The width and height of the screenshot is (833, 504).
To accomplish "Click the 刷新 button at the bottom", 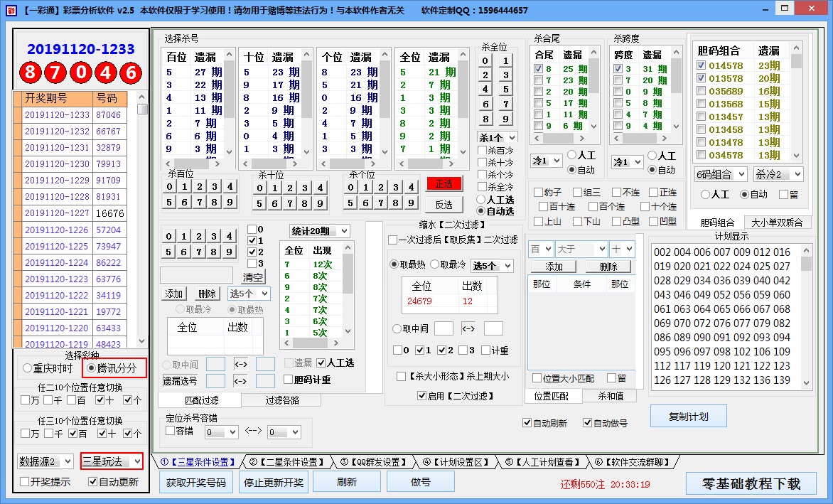I will 346,481.
